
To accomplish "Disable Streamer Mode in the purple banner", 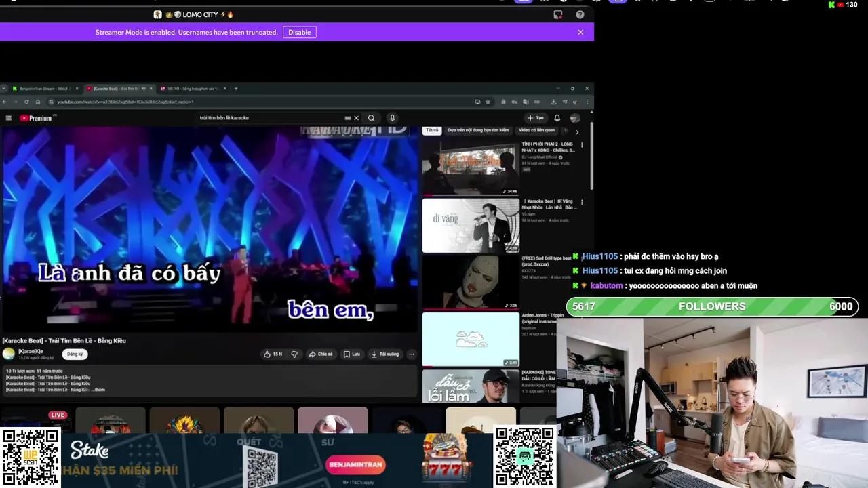I will [x=299, y=32].
